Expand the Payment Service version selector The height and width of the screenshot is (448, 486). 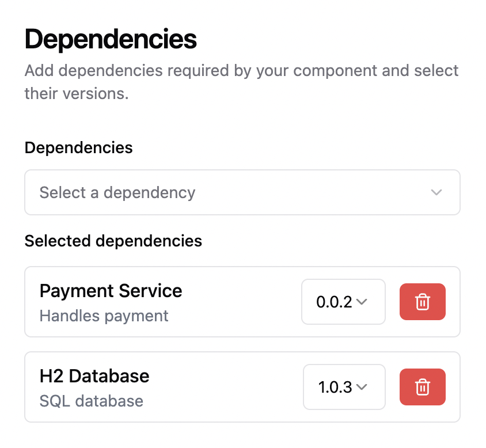point(343,302)
